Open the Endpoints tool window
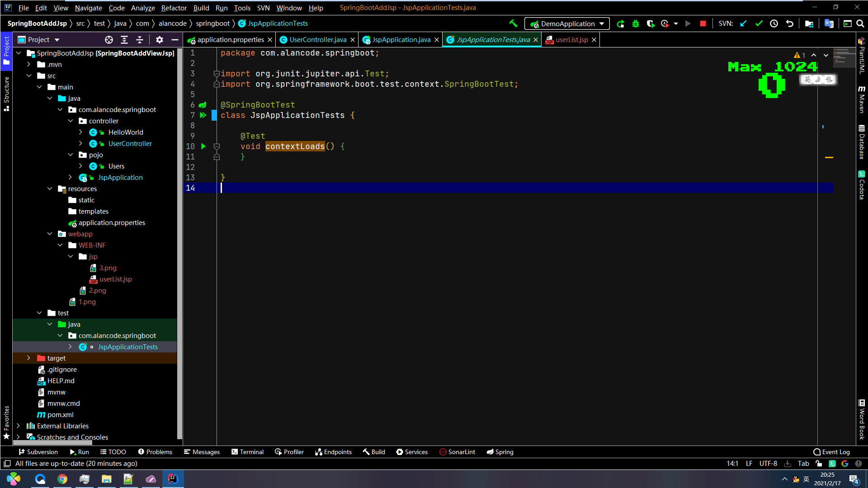The image size is (868, 488). click(x=333, y=452)
